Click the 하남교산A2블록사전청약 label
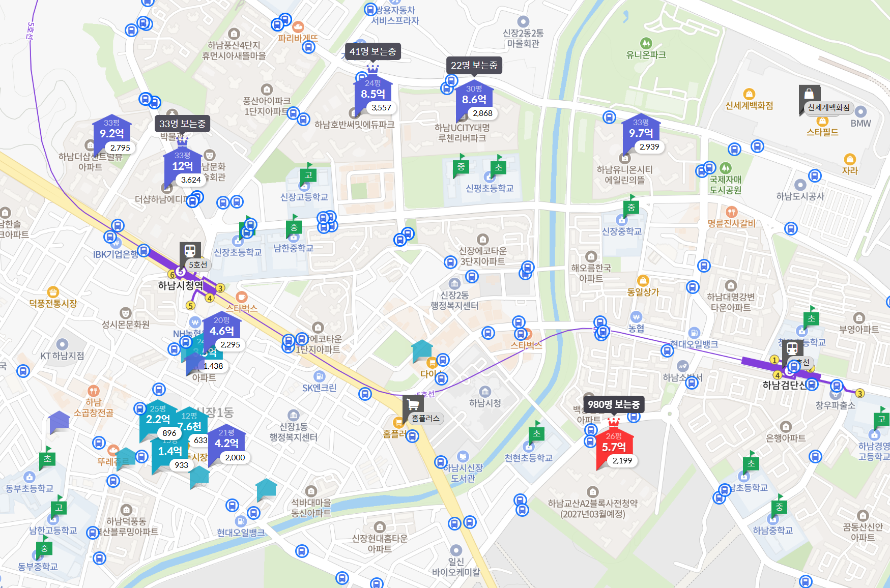The height and width of the screenshot is (588, 890). click(x=593, y=509)
